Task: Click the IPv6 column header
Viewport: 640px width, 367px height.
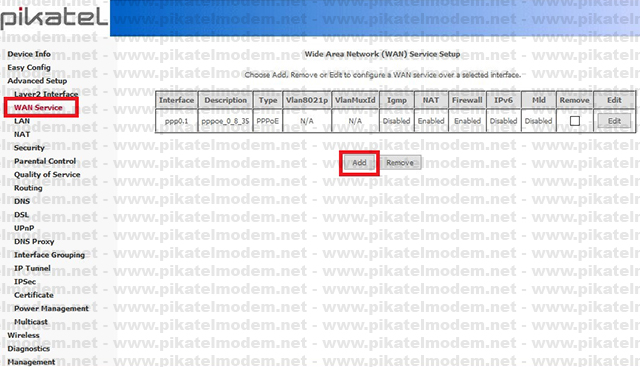Action: point(504,100)
